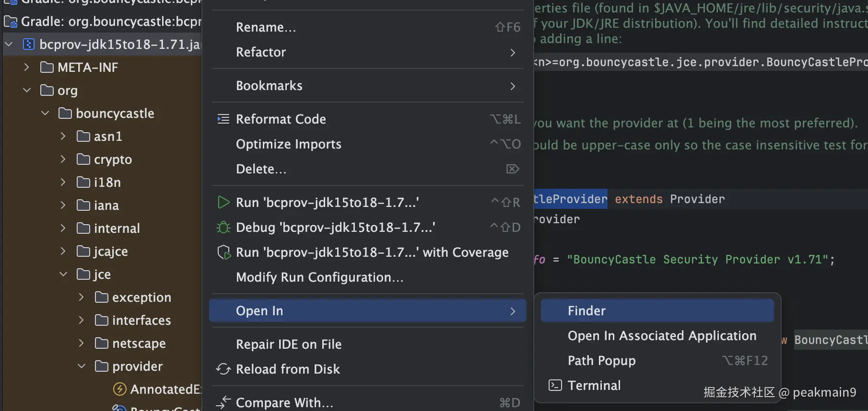The height and width of the screenshot is (411, 868).
Task: Select Optimize Imports menu entry
Action: click(288, 144)
